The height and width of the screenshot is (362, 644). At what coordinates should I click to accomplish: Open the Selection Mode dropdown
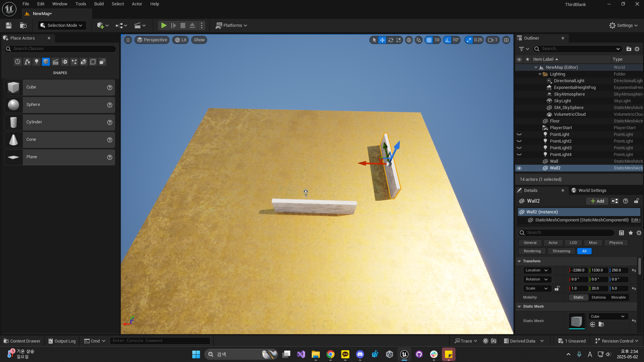tap(62, 25)
